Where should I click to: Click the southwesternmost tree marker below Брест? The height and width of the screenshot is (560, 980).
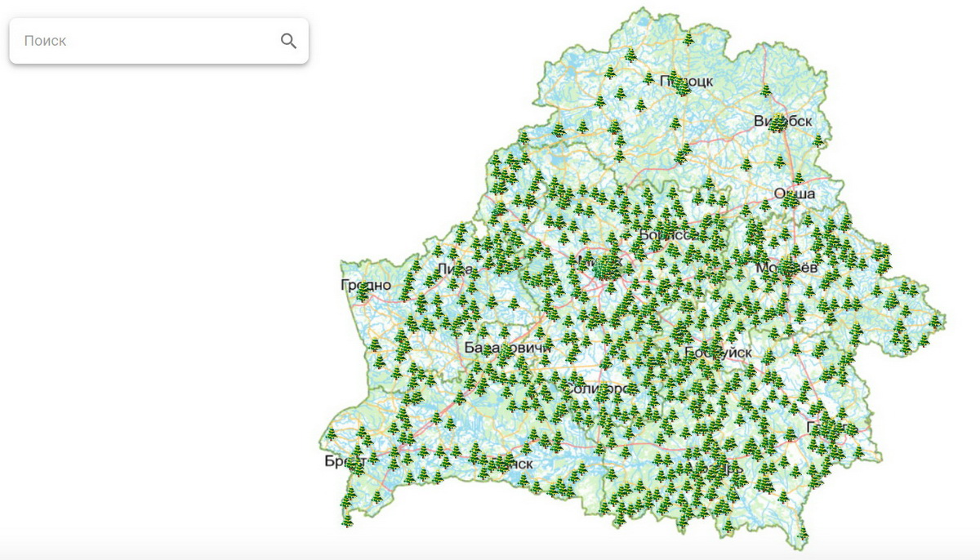pyautogui.click(x=347, y=518)
